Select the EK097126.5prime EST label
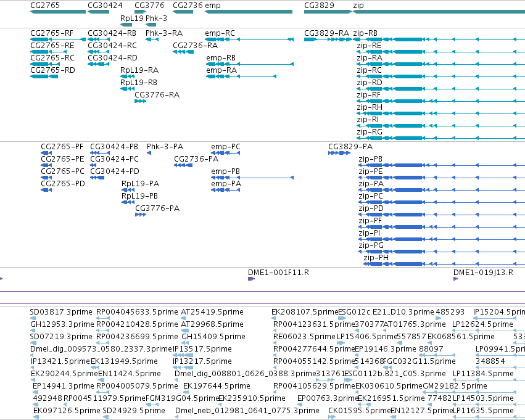525x420 pixels. (67, 411)
